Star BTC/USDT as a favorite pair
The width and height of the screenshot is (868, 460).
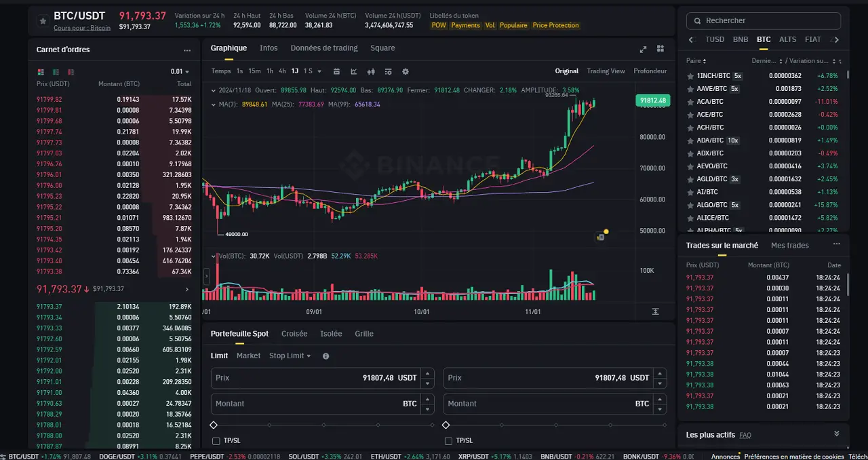click(x=43, y=21)
